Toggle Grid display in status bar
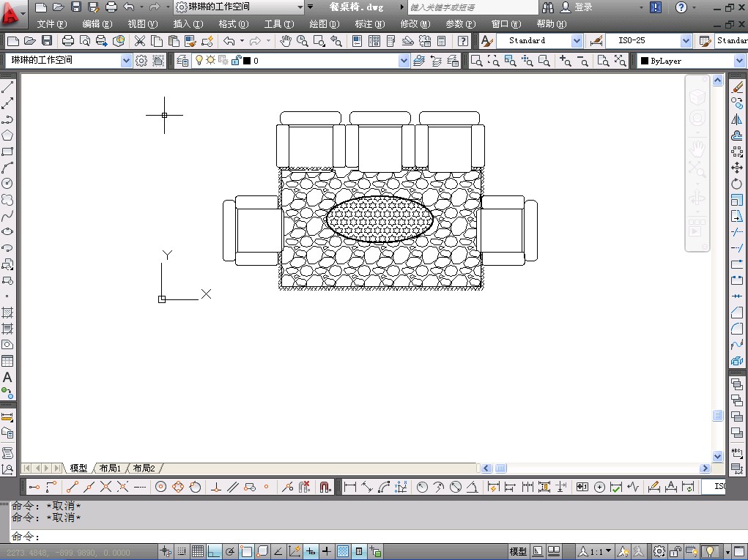Image resolution: width=748 pixels, height=560 pixels. tap(198, 551)
